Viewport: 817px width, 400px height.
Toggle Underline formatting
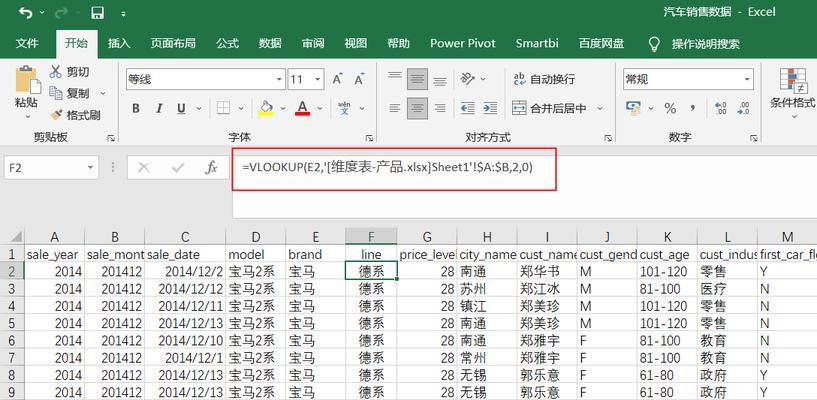[x=181, y=108]
